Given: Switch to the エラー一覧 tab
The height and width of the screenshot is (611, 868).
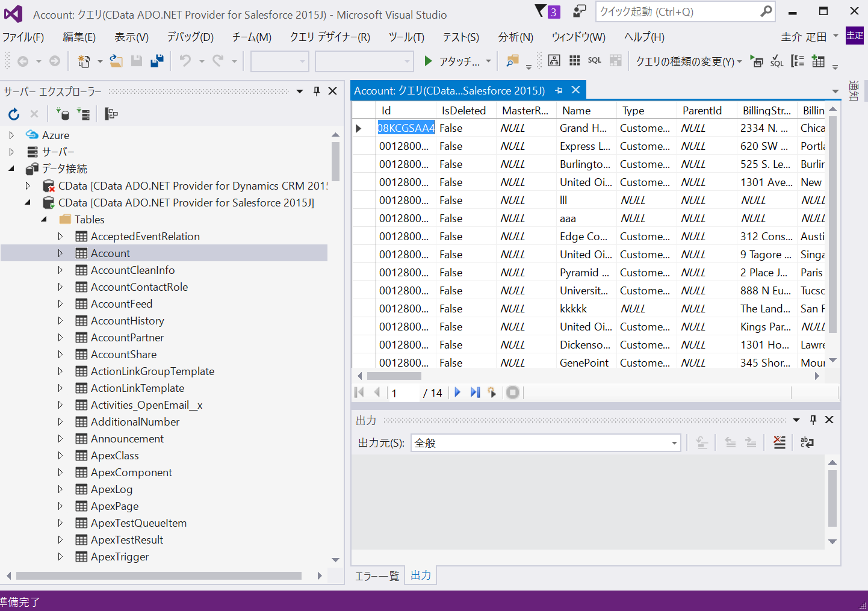Looking at the screenshot, I should pos(377,575).
